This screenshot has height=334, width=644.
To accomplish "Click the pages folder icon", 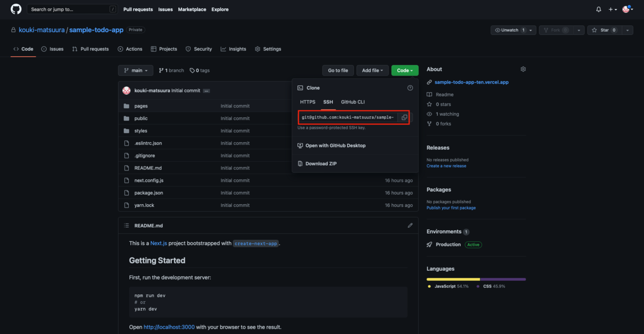I will coord(127,106).
